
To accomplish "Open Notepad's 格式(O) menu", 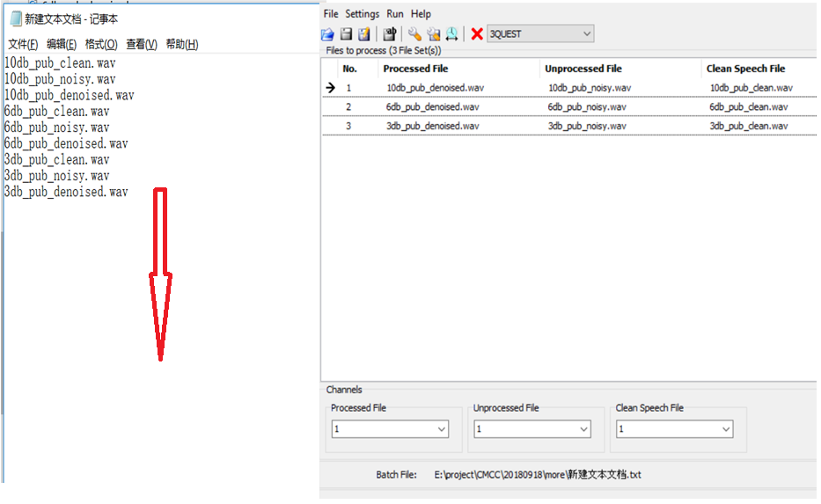I will [x=101, y=45].
